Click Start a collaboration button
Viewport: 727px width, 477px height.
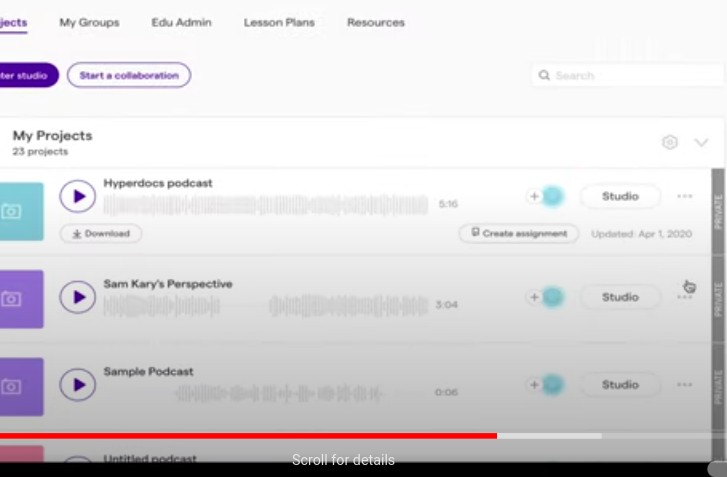coord(129,75)
